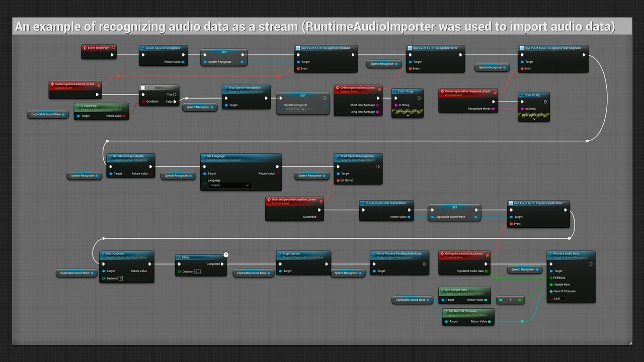
Task: Click the OnPopulateAudioData_Event delegate output pin
Action: click(487, 254)
